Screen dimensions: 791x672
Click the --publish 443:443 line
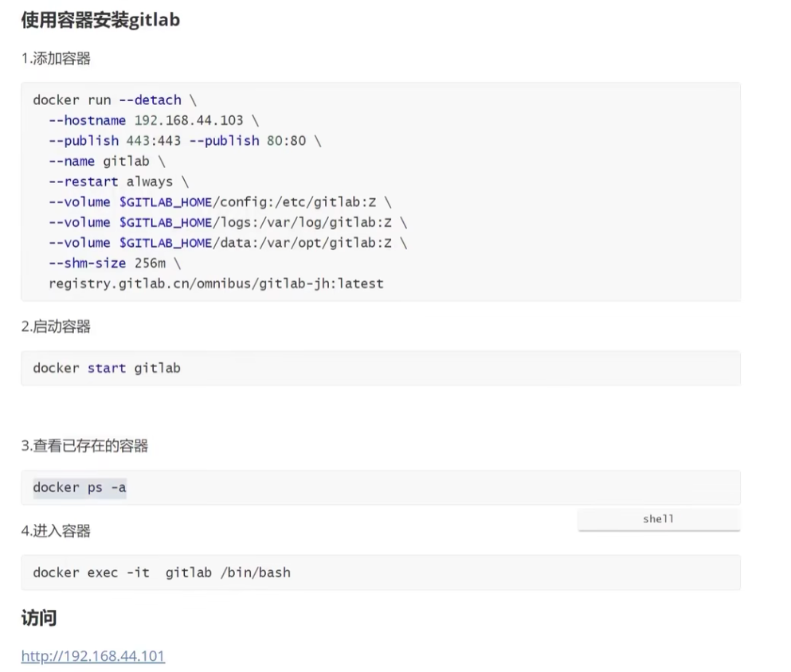coord(185,141)
